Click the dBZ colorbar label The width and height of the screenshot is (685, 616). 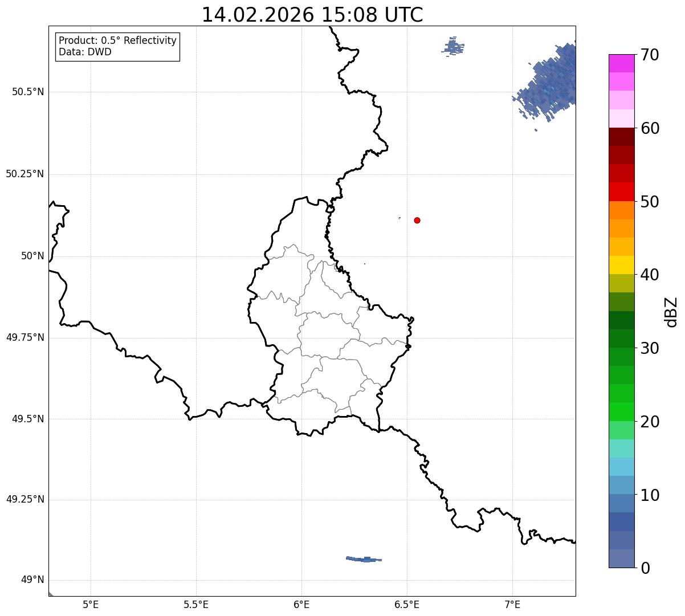pyautogui.click(x=671, y=312)
